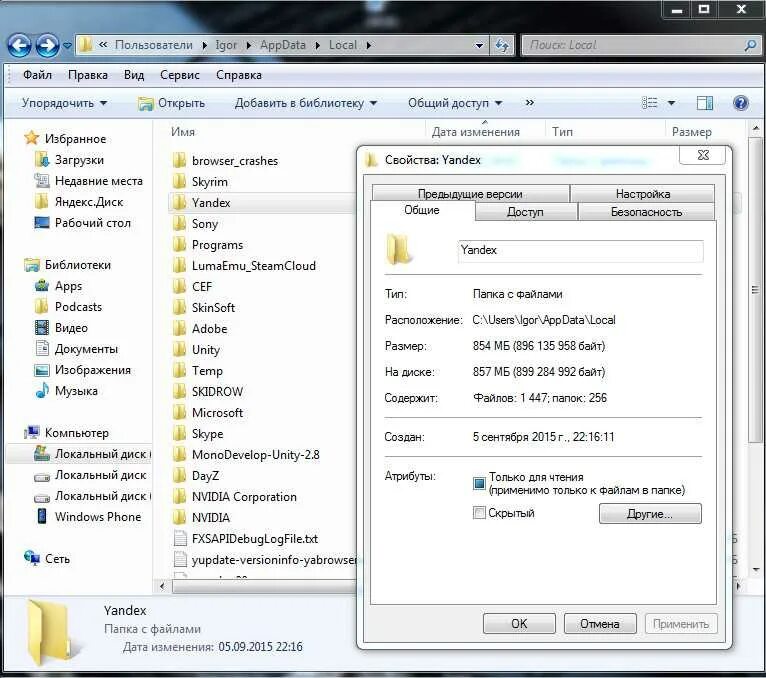Open the Apps library
Viewport: 766px width, 678px height.
pos(68,286)
